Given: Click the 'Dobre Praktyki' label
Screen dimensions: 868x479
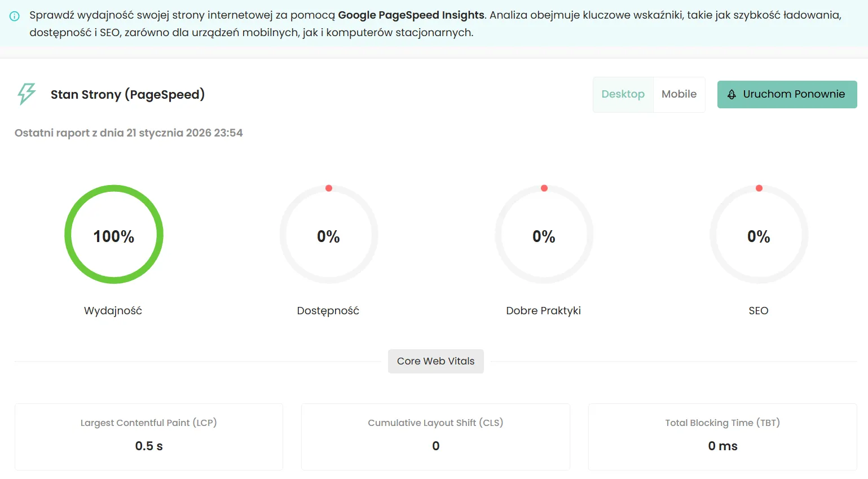Looking at the screenshot, I should (544, 311).
